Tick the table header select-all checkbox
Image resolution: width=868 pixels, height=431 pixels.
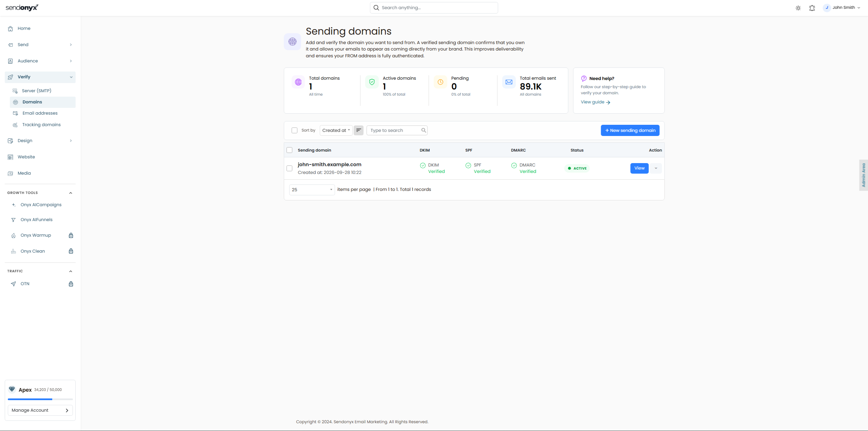click(x=290, y=150)
